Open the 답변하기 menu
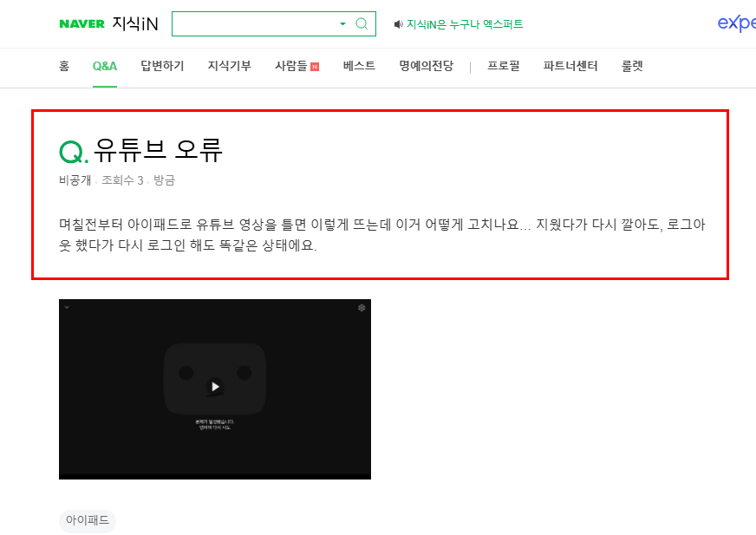The height and width of the screenshot is (535, 756). [x=161, y=66]
